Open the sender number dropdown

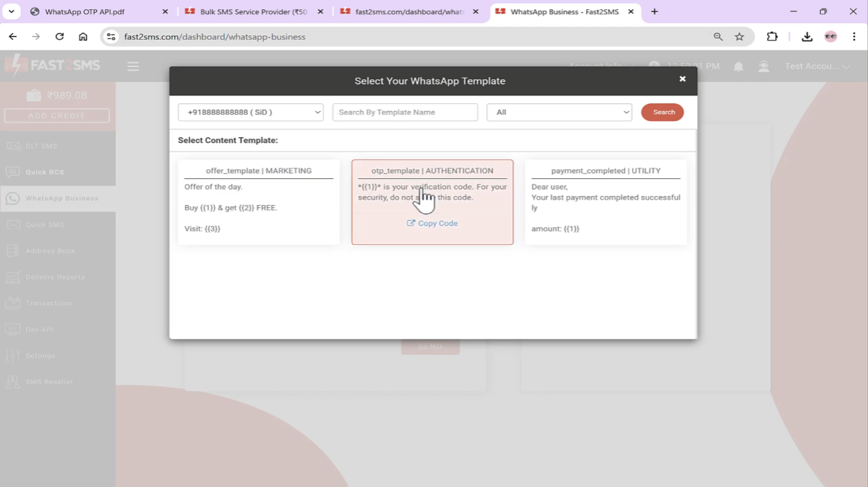[251, 113]
